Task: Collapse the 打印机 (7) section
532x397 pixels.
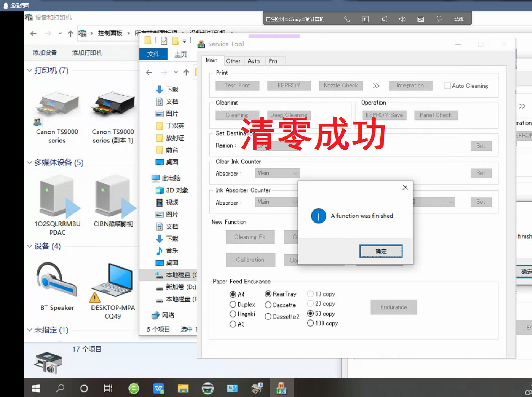Action: coord(29,70)
